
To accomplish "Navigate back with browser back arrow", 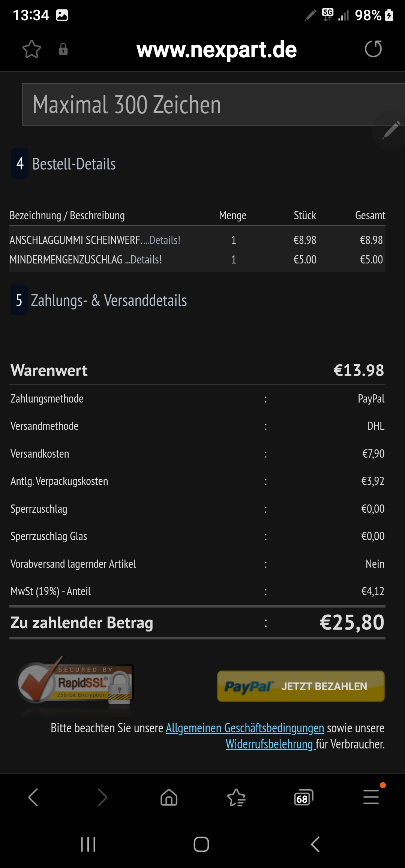I will click(x=33, y=797).
